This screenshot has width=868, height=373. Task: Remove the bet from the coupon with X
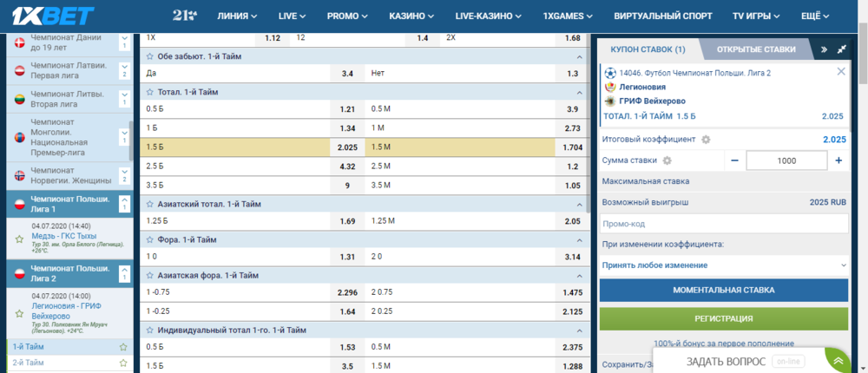pos(841,71)
